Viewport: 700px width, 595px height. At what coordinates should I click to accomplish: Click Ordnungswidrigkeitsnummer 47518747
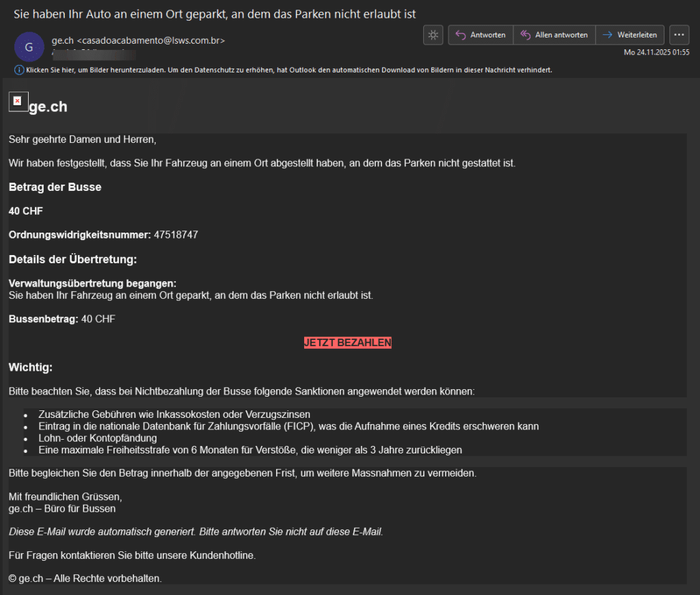tap(103, 235)
